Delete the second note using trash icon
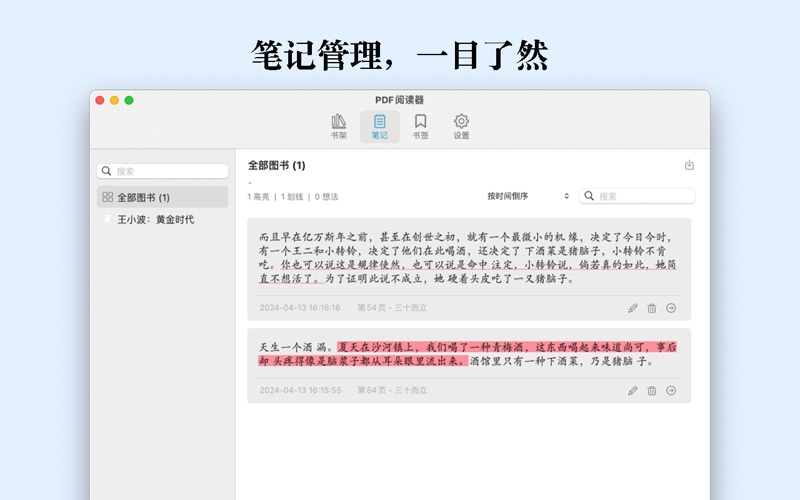 [652, 391]
